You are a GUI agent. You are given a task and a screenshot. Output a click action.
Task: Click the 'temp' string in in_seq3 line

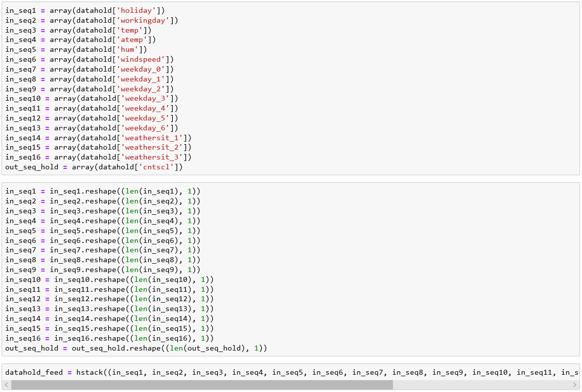pos(130,30)
